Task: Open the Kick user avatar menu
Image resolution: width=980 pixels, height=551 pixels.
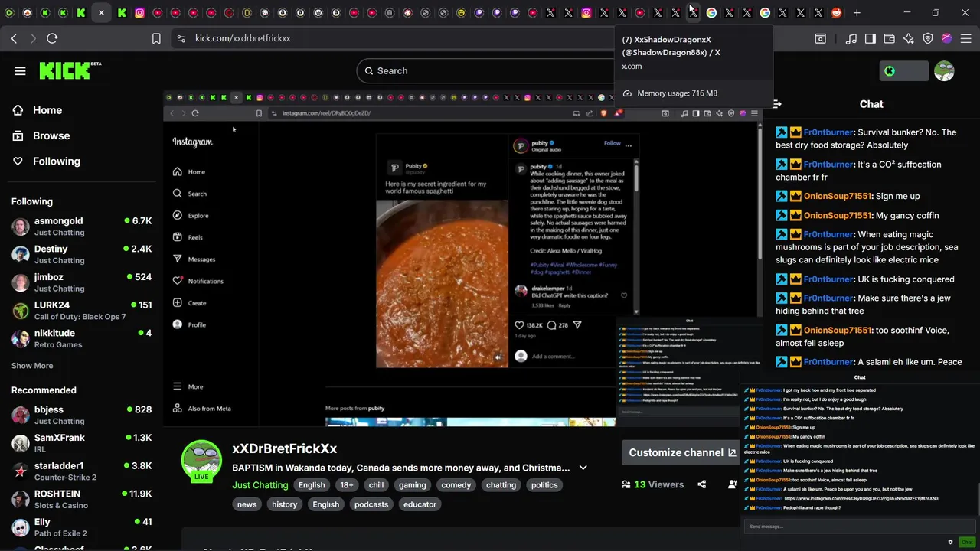Action: (944, 71)
